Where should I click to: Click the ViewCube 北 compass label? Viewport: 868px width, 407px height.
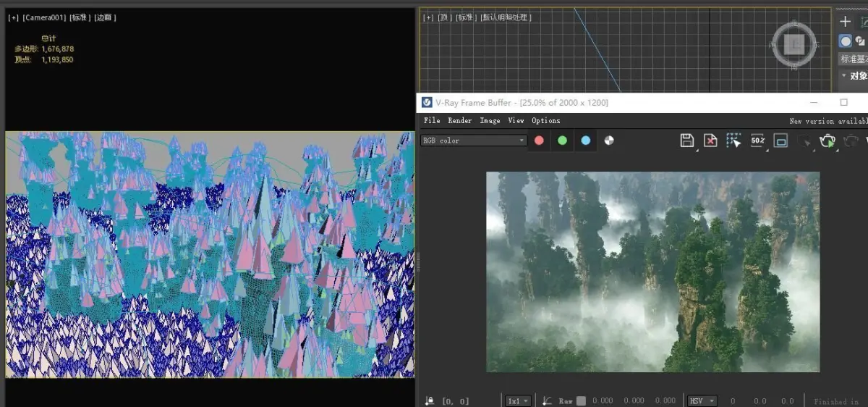(794, 22)
